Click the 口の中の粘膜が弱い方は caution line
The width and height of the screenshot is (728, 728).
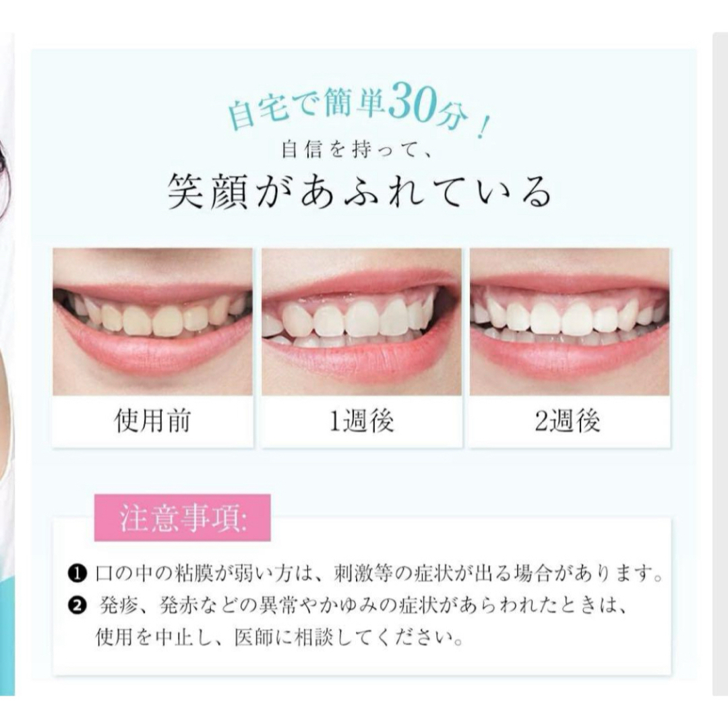pos(378,574)
